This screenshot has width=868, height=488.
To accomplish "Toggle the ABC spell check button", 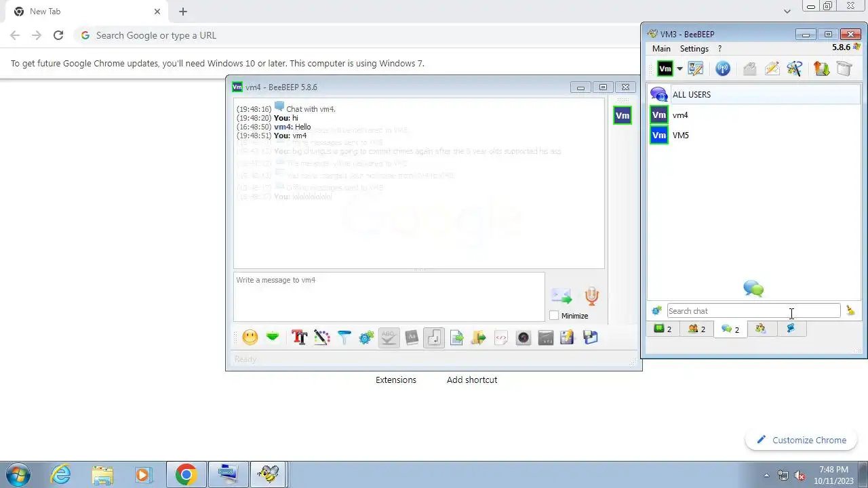I will (x=389, y=337).
